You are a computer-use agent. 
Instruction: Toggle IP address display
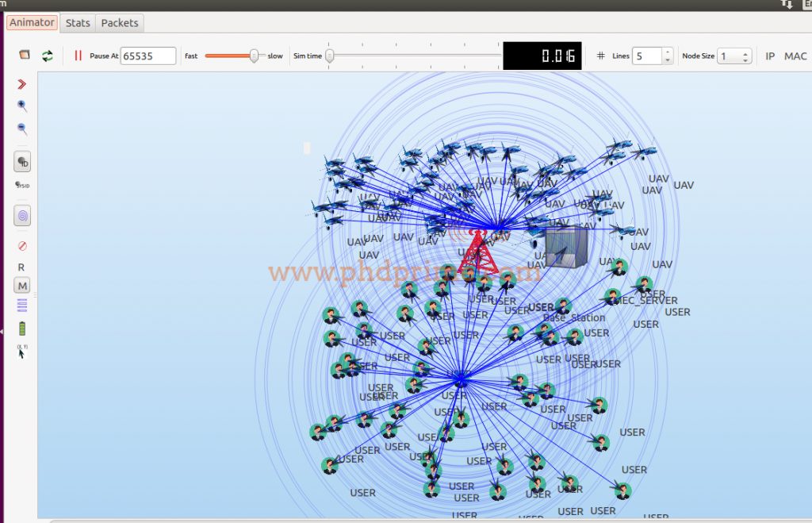tap(768, 56)
